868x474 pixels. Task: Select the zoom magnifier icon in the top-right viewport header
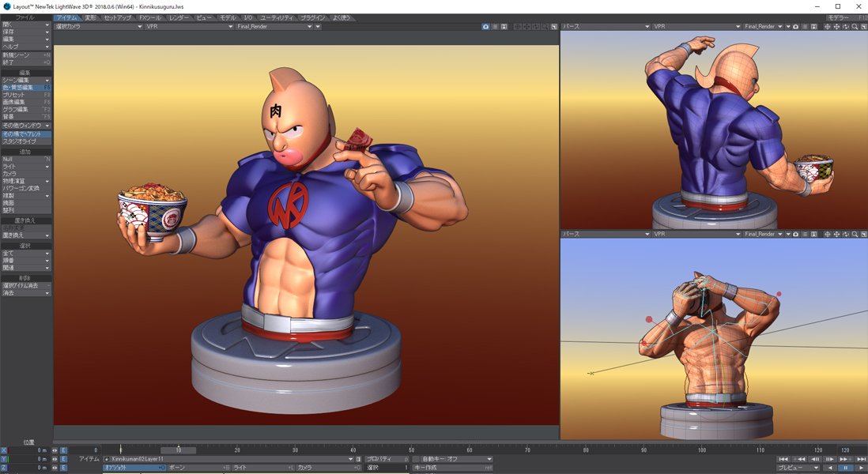pyautogui.click(x=855, y=27)
